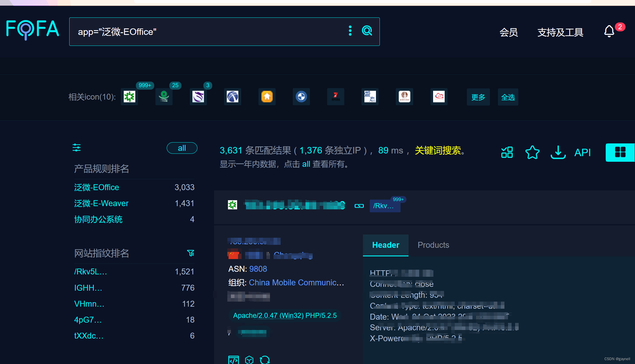Click the grid view layout icon

[x=620, y=152]
